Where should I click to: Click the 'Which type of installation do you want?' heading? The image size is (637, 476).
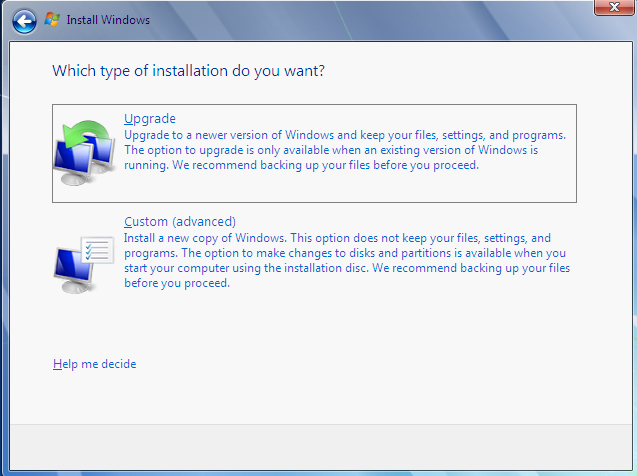(188, 71)
